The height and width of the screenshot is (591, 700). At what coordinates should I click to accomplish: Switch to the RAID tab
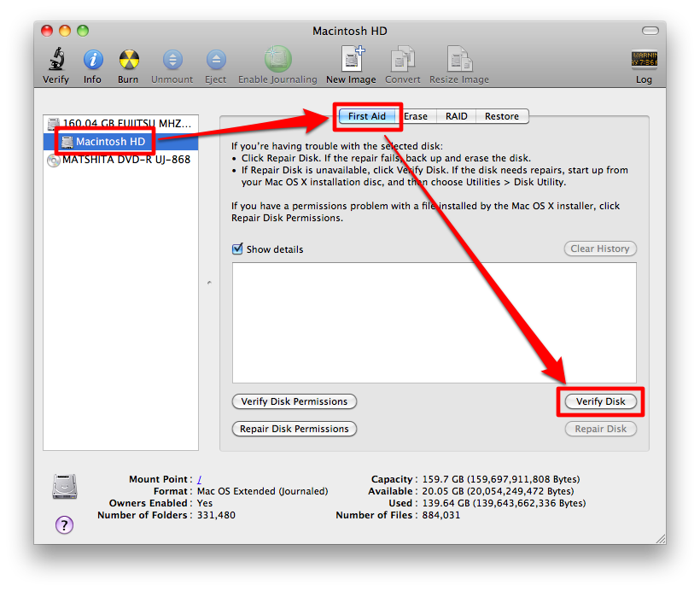[x=457, y=116]
